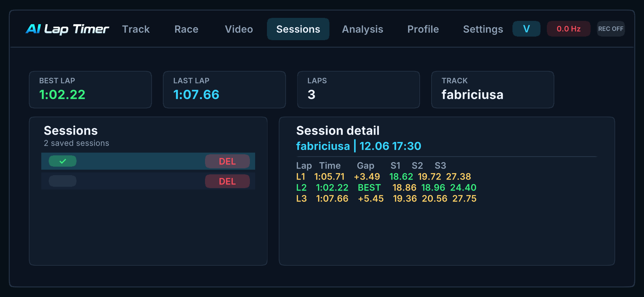
Task: Click sector time 24.40
Action: click(463, 188)
